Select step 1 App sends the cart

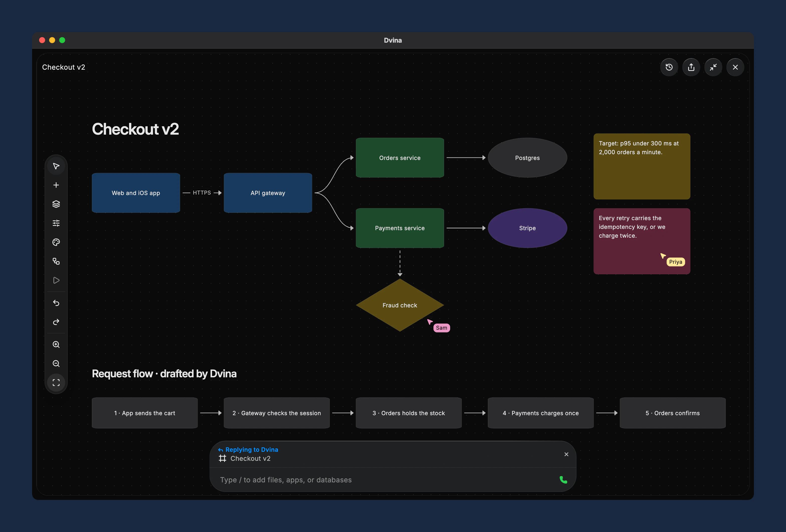click(x=145, y=413)
